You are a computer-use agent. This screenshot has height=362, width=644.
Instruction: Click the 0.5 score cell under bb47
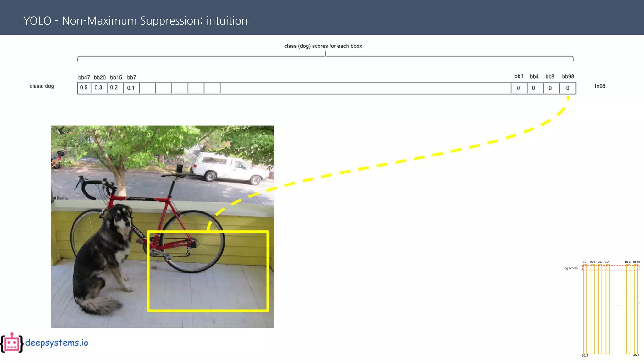[x=84, y=88]
